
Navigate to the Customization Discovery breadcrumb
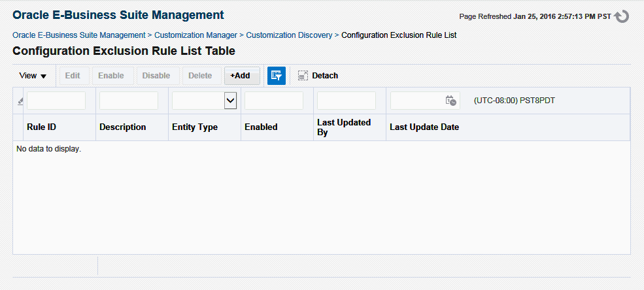(289, 35)
